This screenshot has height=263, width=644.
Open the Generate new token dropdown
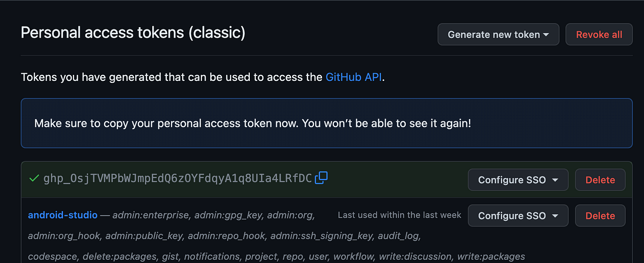pyautogui.click(x=498, y=34)
